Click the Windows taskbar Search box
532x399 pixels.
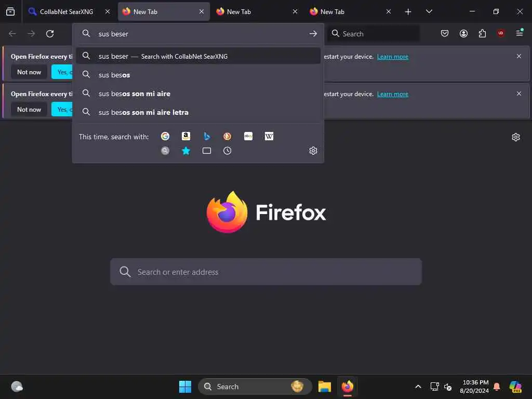[255, 387]
